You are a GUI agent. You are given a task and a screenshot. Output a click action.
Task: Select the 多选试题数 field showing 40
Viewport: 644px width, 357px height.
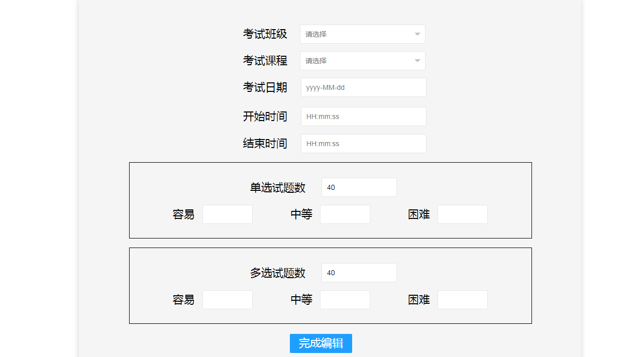[359, 272]
